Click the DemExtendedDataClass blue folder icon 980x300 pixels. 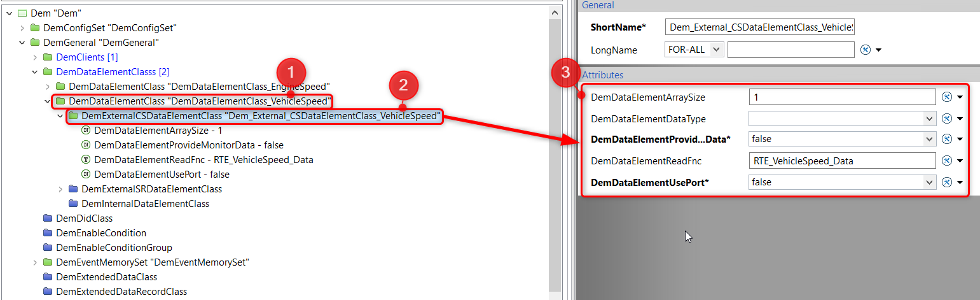coord(48,277)
